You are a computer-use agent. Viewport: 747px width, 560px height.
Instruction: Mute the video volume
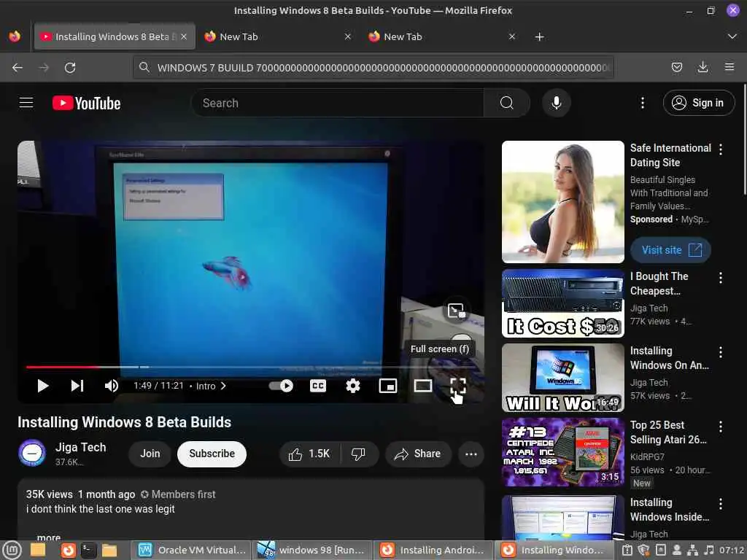pyautogui.click(x=112, y=386)
